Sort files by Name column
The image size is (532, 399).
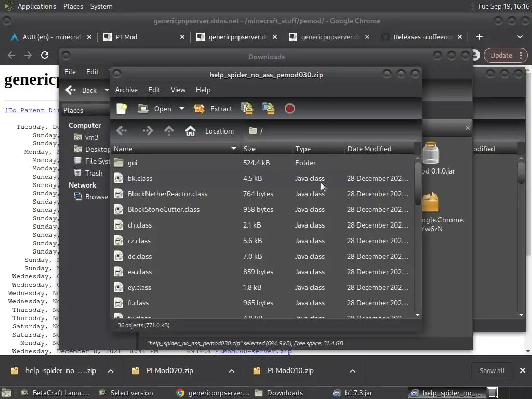pyautogui.click(x=175, y=149)
